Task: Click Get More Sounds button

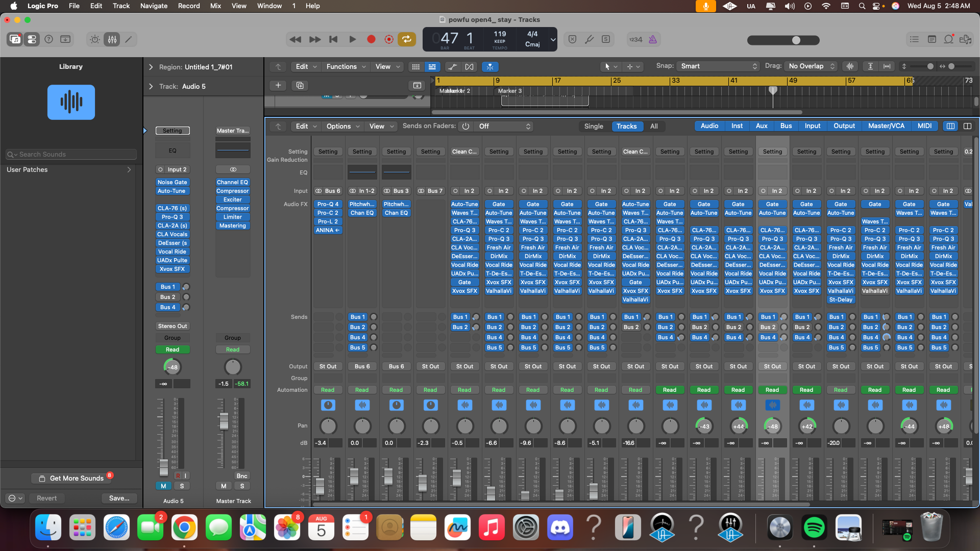Action: point(71,479)
